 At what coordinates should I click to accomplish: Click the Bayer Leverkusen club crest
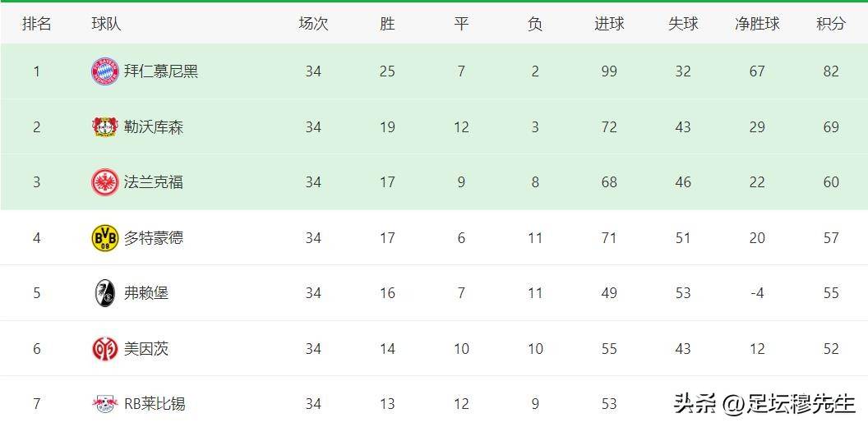(105, 127)
